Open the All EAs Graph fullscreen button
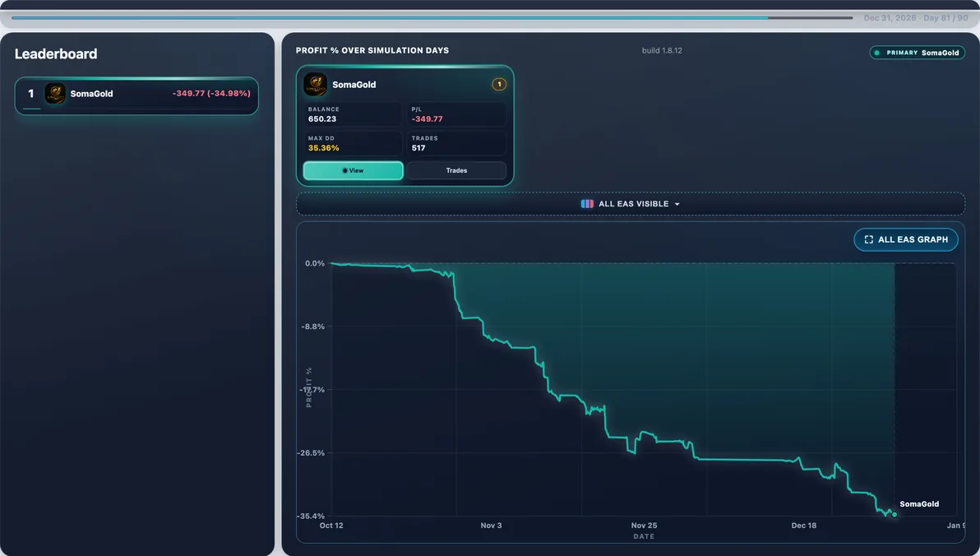 (906, 239)
